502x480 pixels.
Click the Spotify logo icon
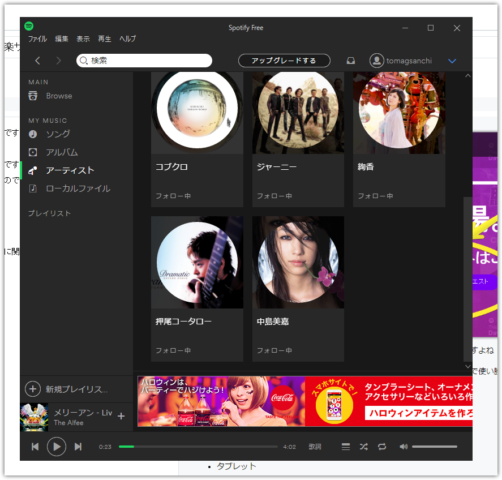coord(29,26)
